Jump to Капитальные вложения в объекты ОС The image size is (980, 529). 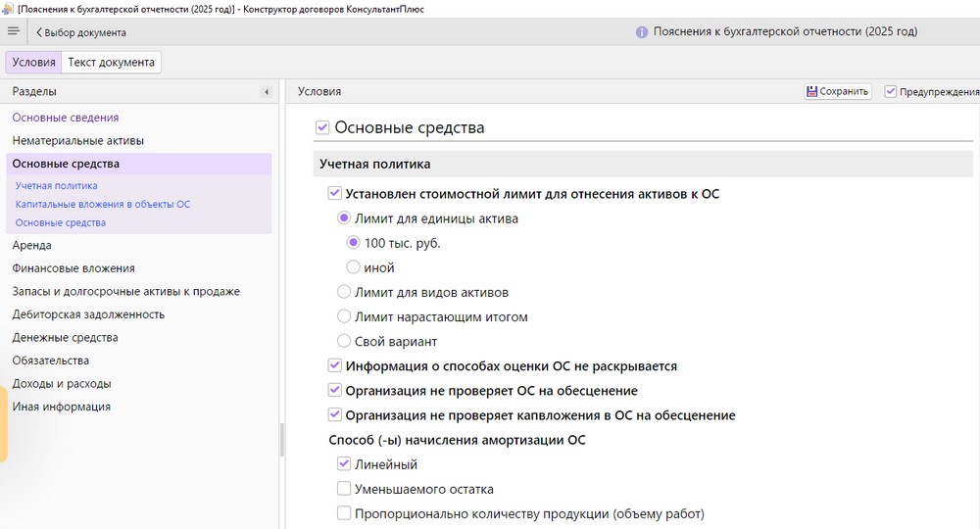(102, 204)
